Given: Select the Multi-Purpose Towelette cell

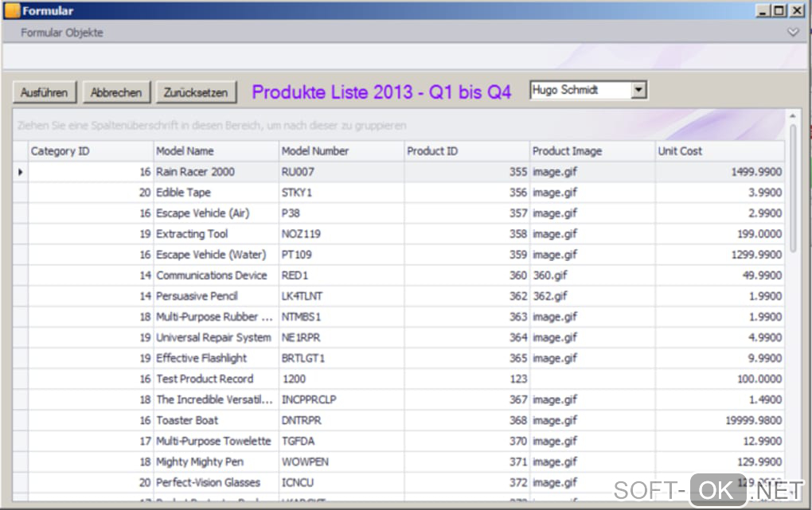Looking at the screenshot, I should [216, 441].
